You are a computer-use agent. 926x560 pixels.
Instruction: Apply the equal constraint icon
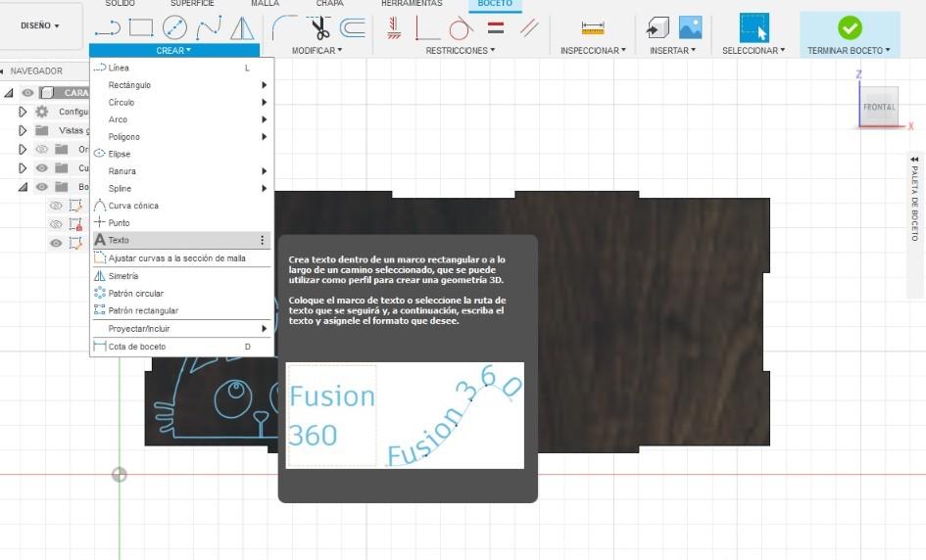tap(496, 27)
